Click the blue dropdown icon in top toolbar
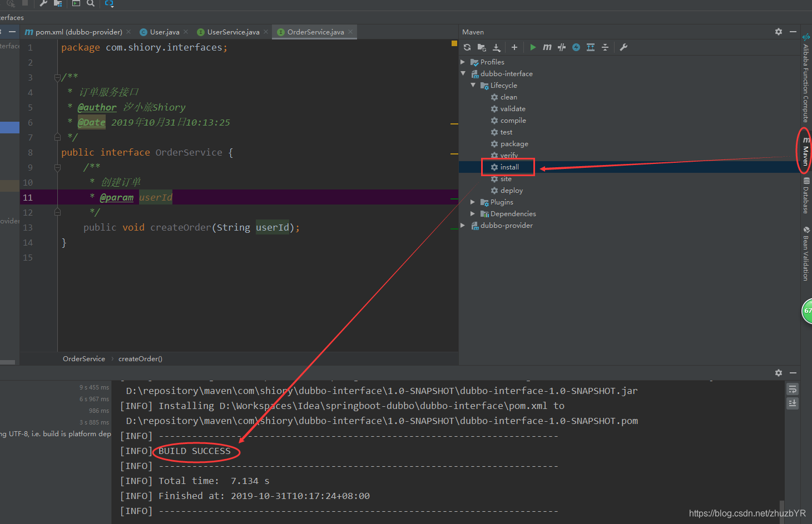This screenshot has height=524, width=812. tap(109, 3)
